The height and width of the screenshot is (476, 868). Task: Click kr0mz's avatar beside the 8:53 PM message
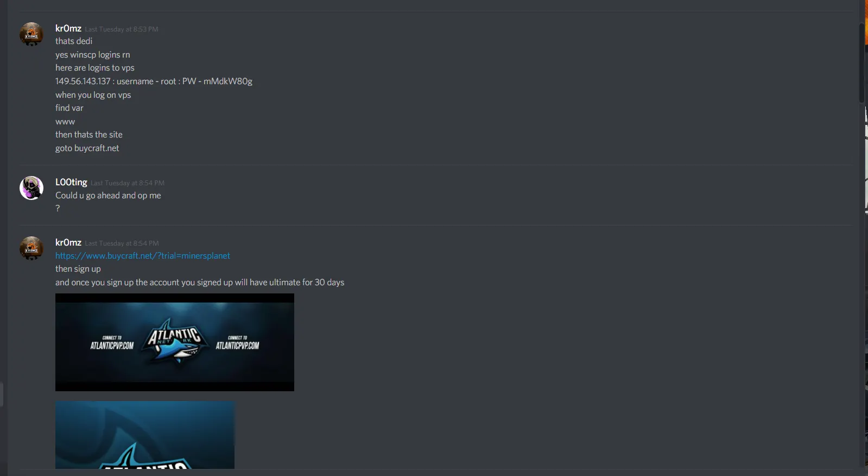pyautogui.click(x=31, y=34)
